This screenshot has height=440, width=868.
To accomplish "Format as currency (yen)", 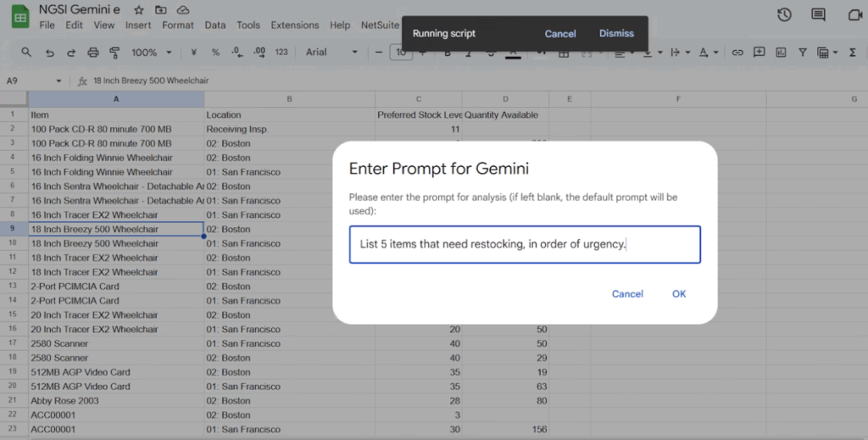I will coord(194,52).
